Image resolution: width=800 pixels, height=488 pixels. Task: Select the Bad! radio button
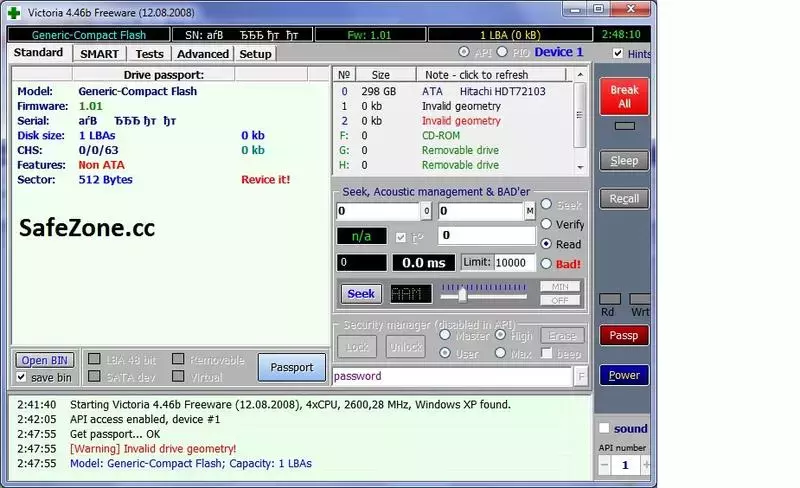[x=546, y=263]
